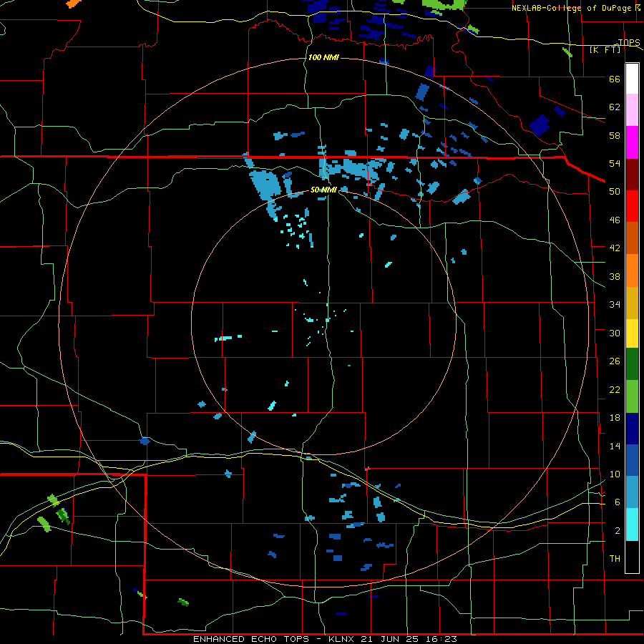This screenshot has height=644, width=644.
Task: Click the "30" scale label
Action: pos(615,333)
